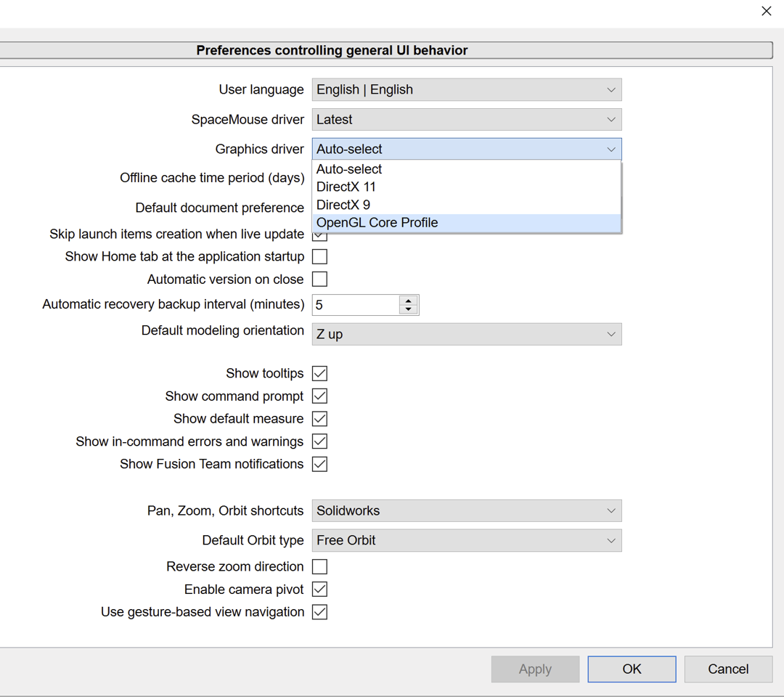Viewport: 784px width, 697px height.
Task: Uncheck Show command prompt
Action: [319, 396]
